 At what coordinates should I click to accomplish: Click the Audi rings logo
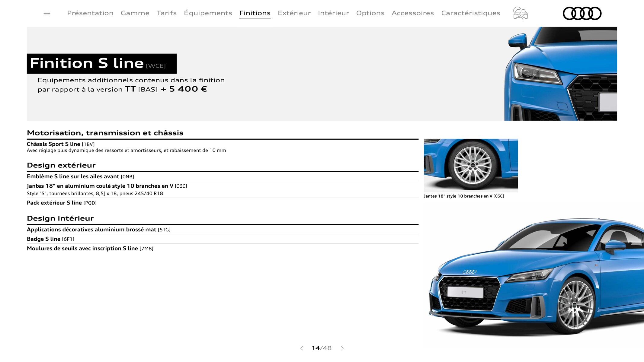click(582, 14)
